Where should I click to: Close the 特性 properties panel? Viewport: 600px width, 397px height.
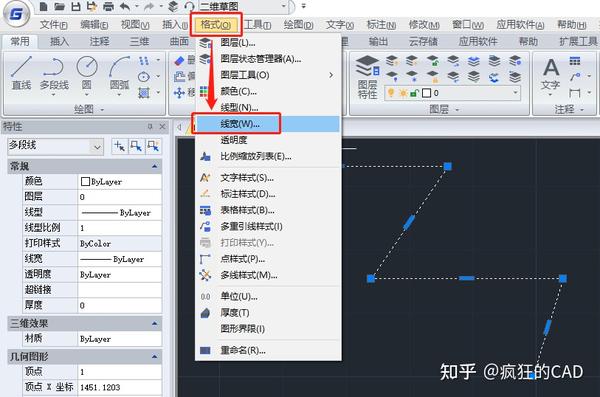click(163, 127)
